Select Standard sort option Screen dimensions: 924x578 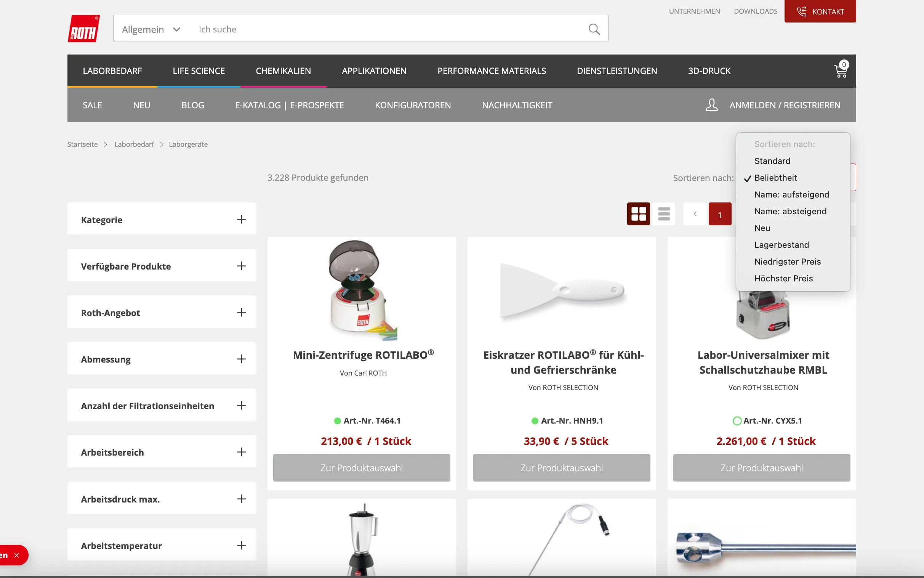793,161
